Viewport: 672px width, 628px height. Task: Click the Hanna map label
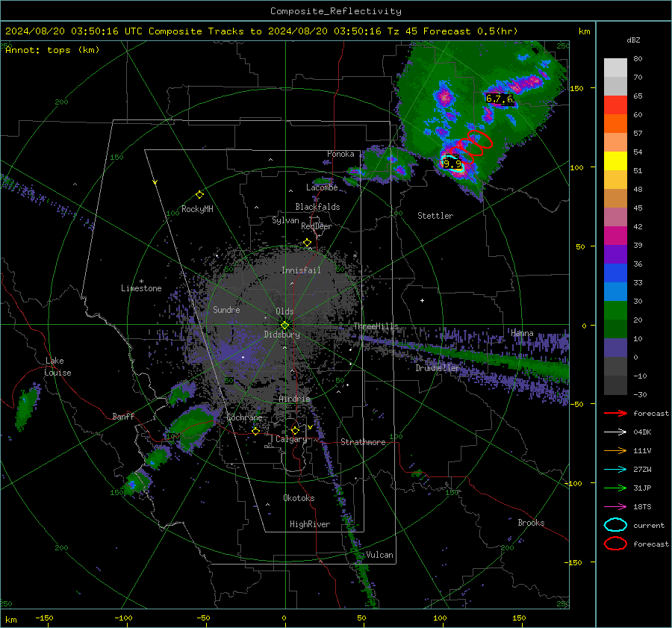tap(522, 333)
